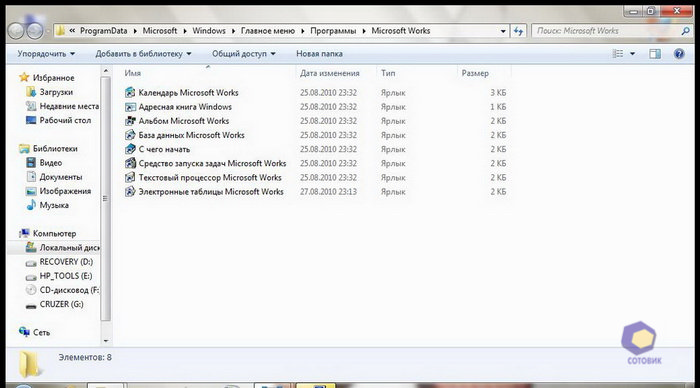
Task: Open the Календарь Microsoft Works shortcut icon
Action: pyautogui.click(x=130, y=92)
